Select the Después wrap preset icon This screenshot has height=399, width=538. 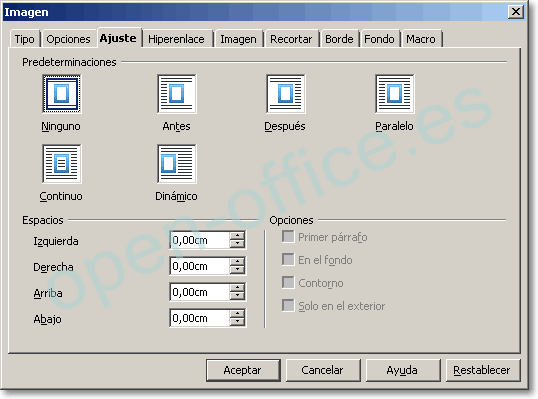[285, 94]
